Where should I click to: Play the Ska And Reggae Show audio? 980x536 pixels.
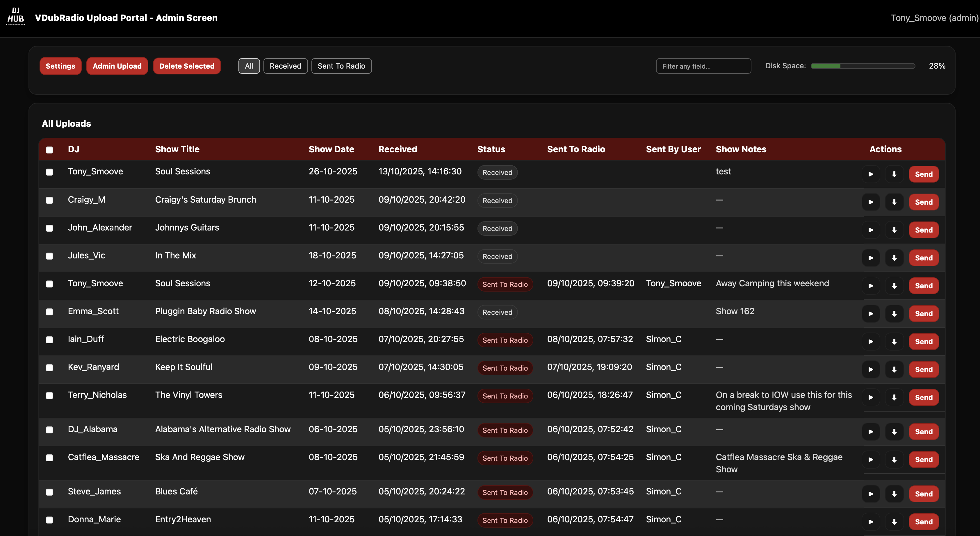coord(871,459)
